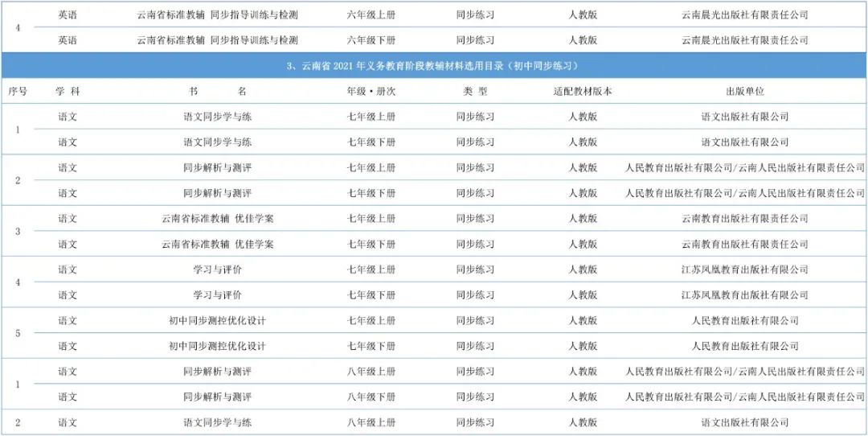Select 云南省标准教辅 优佳学案 in the 七年级下册 row
The width and height of the screenshot is (868, 436).
218,245
